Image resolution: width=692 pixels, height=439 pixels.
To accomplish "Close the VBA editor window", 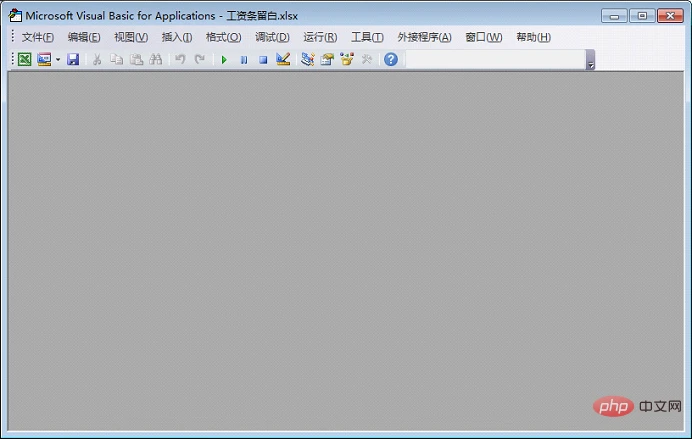I will click(x=670, y=16).
